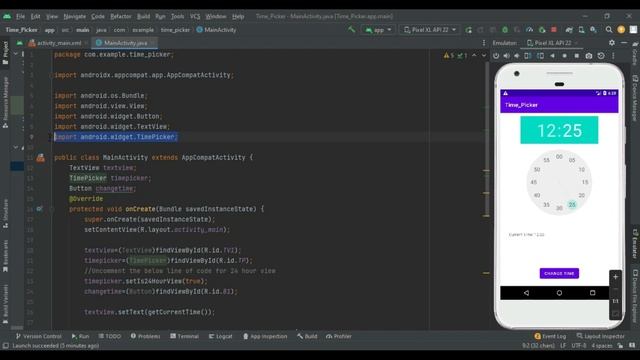Image resolution: width=640 pixels, height=360 pixels.
Task: Click the Android back button in emulator
Action: click(x=526, y=293)
